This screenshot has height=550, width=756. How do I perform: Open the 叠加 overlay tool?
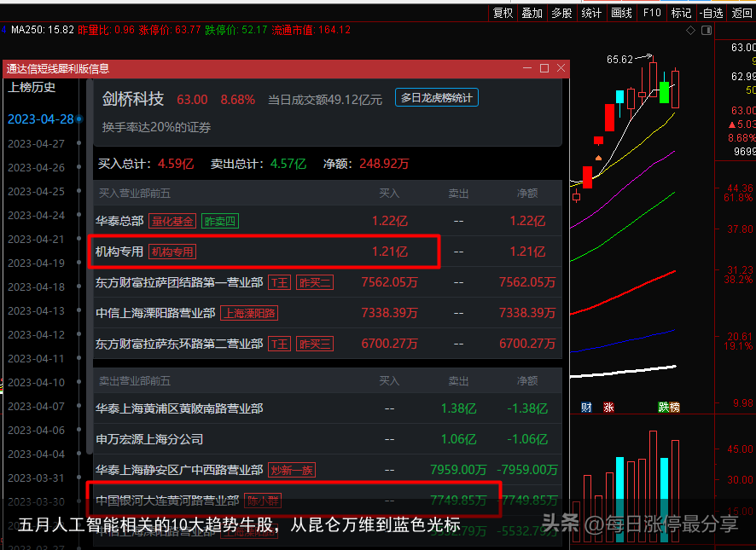[x=532, y=13]
